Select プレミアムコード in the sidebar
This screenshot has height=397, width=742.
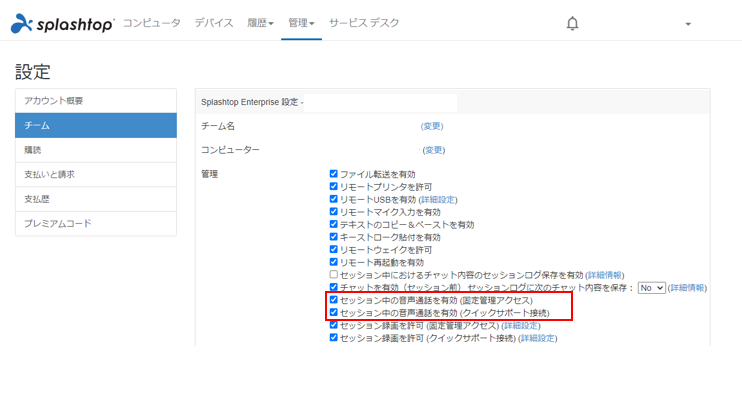[x=96, y=223]
